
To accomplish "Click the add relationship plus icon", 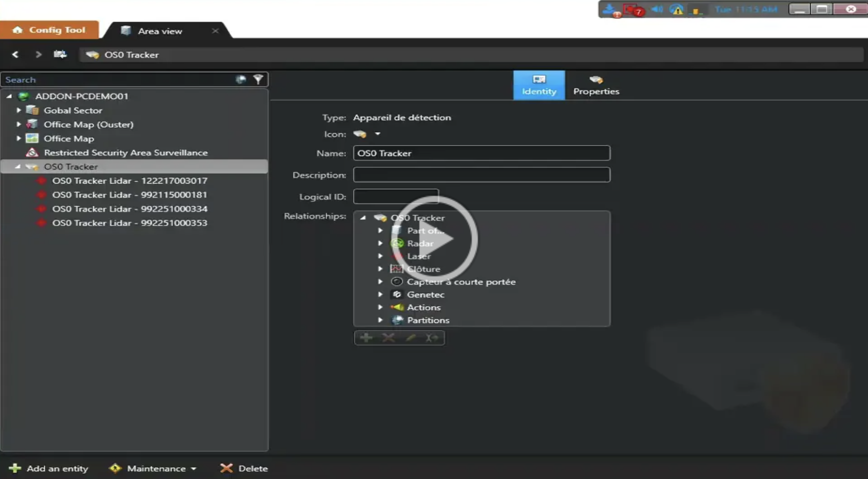I will 366,338.
